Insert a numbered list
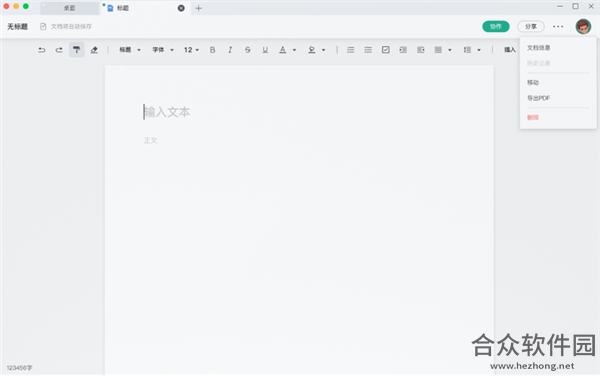Viewport: 600px width, 376px height. (x=351, y=50)
